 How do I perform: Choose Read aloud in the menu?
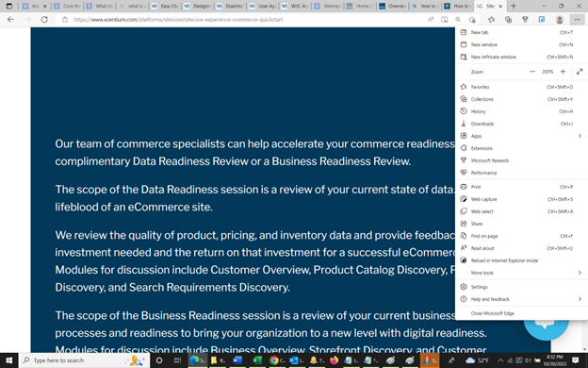pos(521,248)
